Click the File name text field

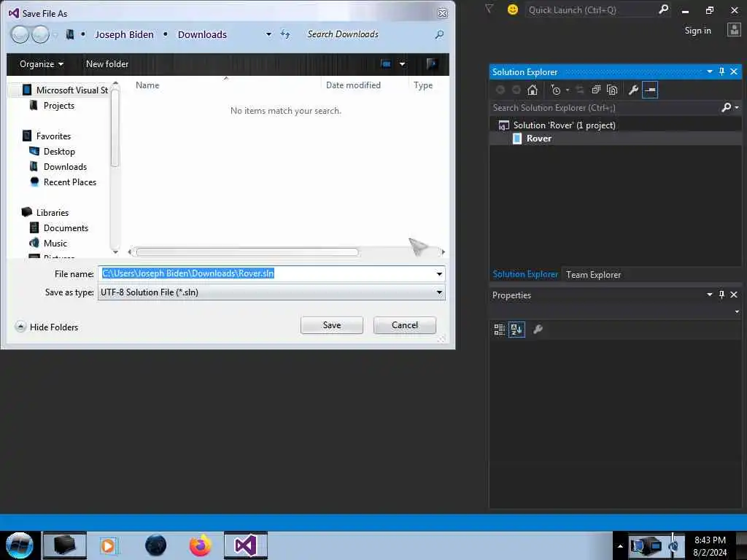[x=266, y=274]
